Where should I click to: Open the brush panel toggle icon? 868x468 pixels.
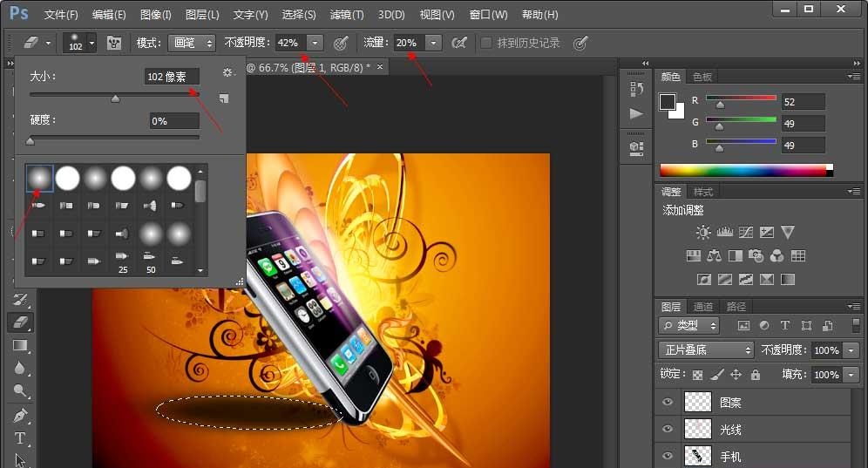click(x=114, y=43)
